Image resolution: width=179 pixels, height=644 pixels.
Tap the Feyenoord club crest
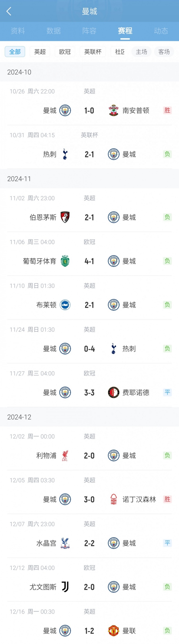coord(114,393)
